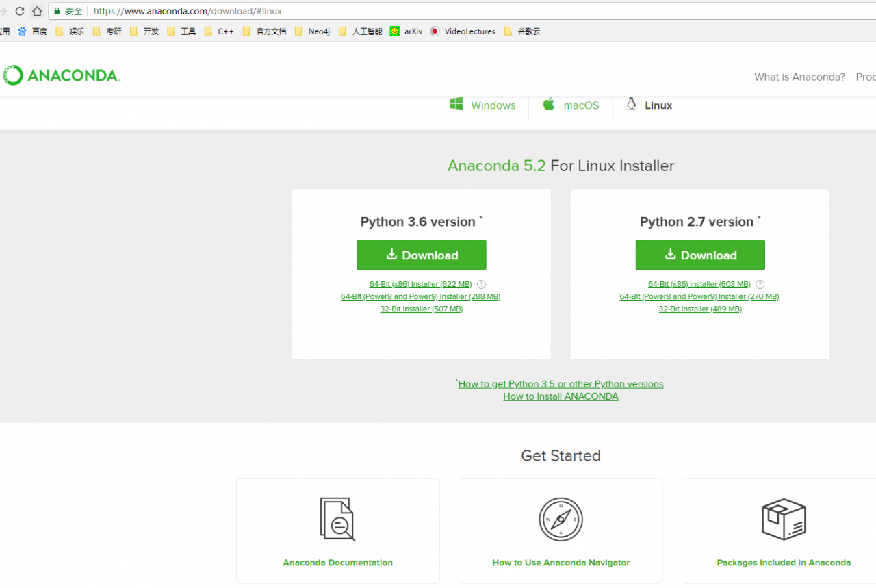This screenshot has height=588, width=876.
Task: Click the Packages box icon
Action: [784, 520]
